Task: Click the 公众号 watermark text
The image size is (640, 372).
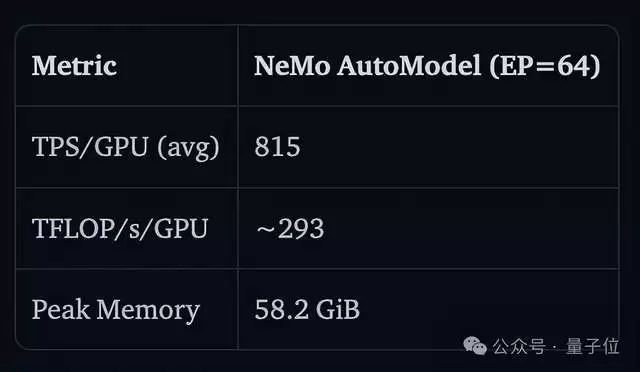Action: tap(519, 347)
